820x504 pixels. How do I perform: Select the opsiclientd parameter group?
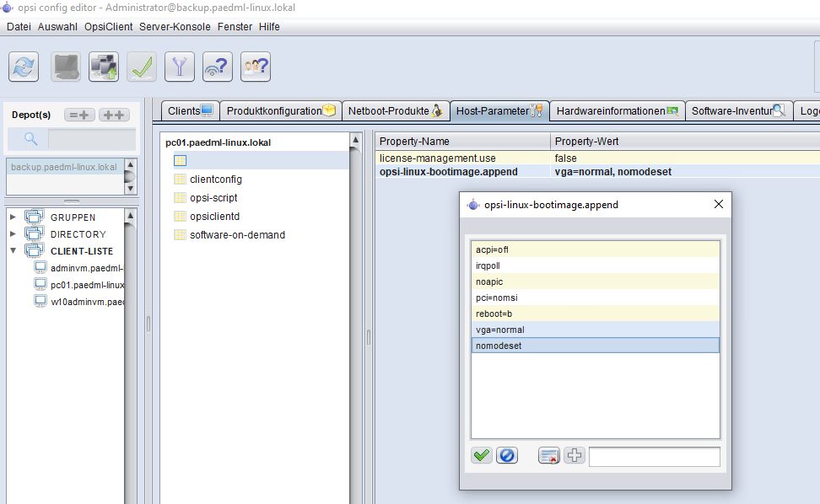[x=214, y=217]
